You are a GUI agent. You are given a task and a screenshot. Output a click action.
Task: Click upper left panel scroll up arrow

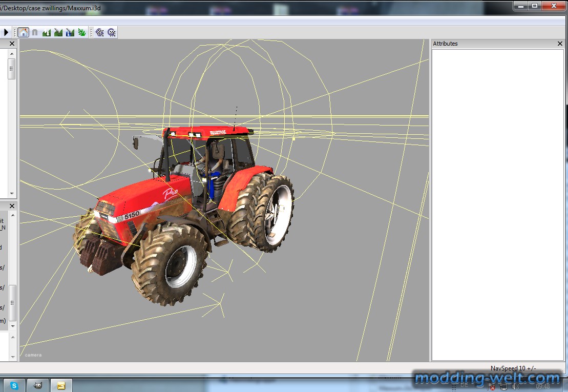click(x=12, y=54)
